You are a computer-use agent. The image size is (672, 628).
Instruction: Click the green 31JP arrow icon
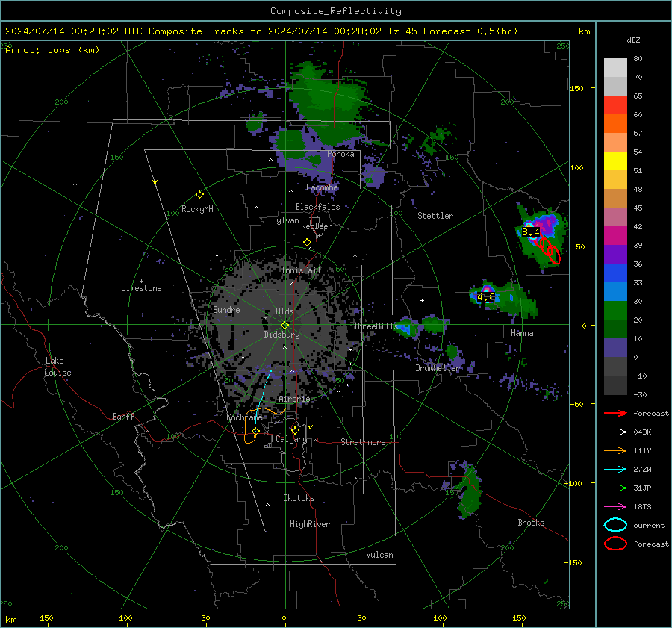coord(615,488)
